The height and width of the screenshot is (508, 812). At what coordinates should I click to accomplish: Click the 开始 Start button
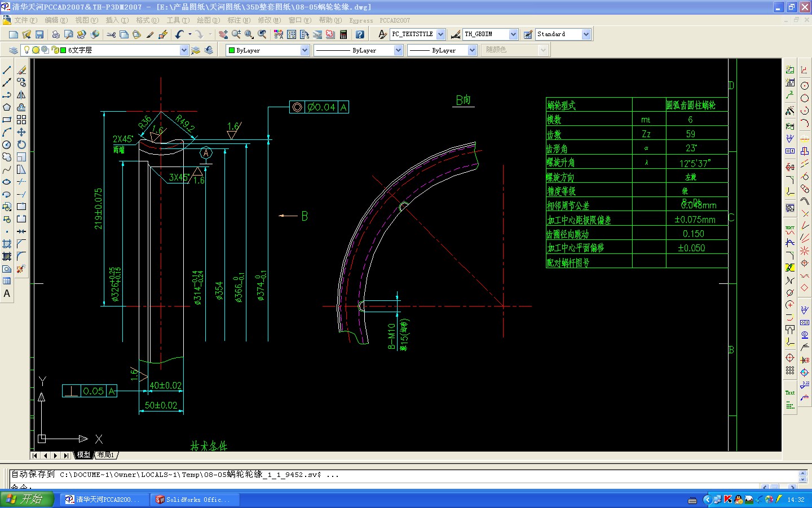click(27, 500)
